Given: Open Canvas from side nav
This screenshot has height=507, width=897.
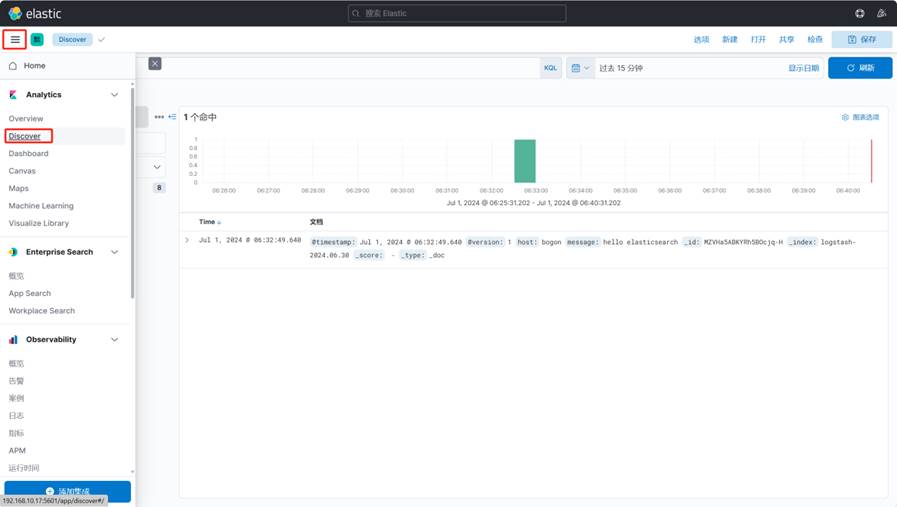Looking at the screenshot, I should (22, 171).
